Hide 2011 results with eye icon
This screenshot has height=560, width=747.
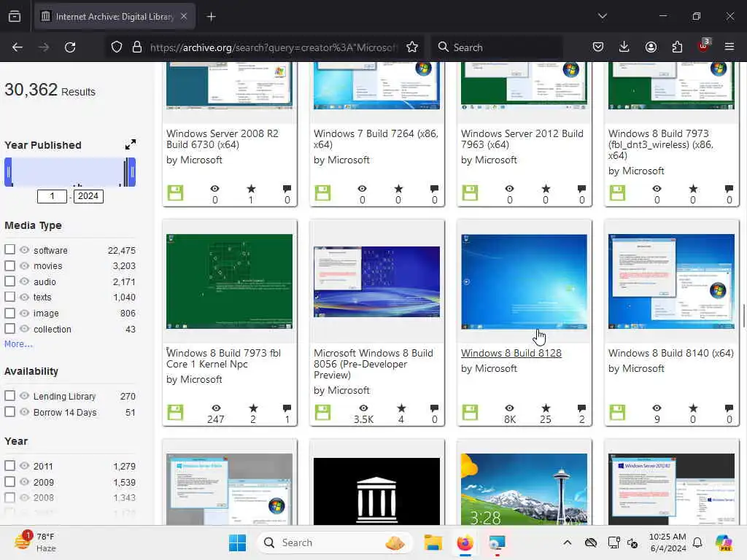[24, 466]
